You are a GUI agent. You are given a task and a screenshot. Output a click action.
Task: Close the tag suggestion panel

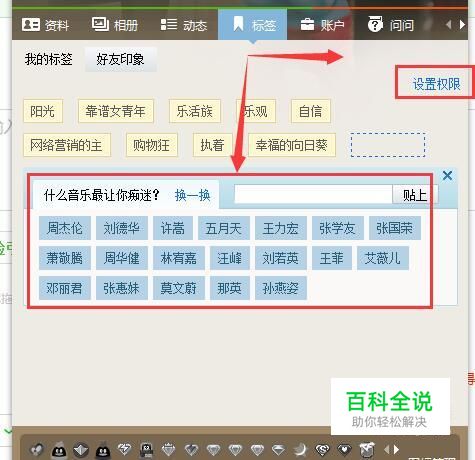pyautogui.click(x=447, y=175)
